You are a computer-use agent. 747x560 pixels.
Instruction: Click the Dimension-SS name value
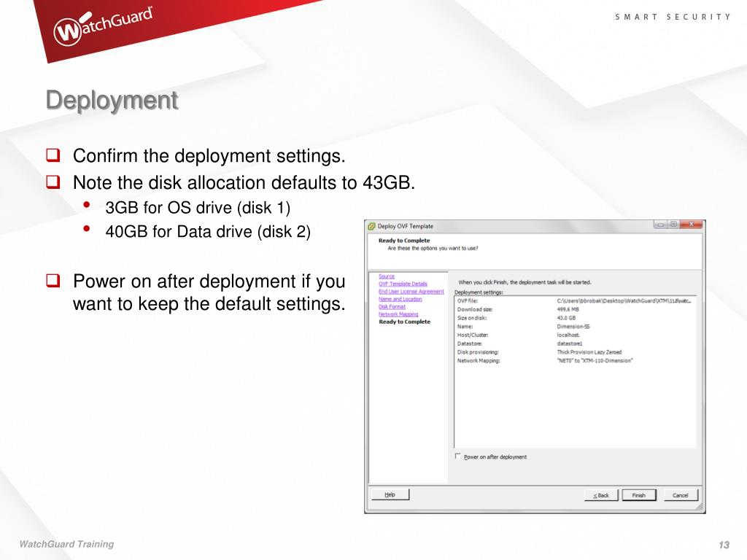click(573, 327)
